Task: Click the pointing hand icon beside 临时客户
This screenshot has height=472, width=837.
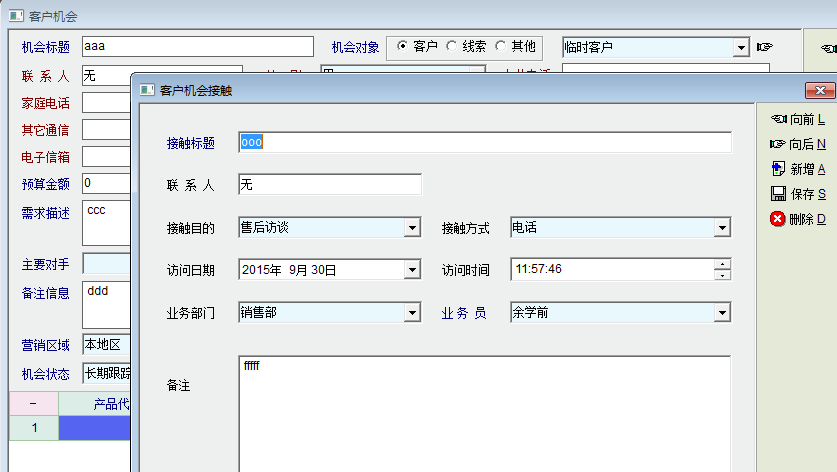Action: tap(765, 47)
